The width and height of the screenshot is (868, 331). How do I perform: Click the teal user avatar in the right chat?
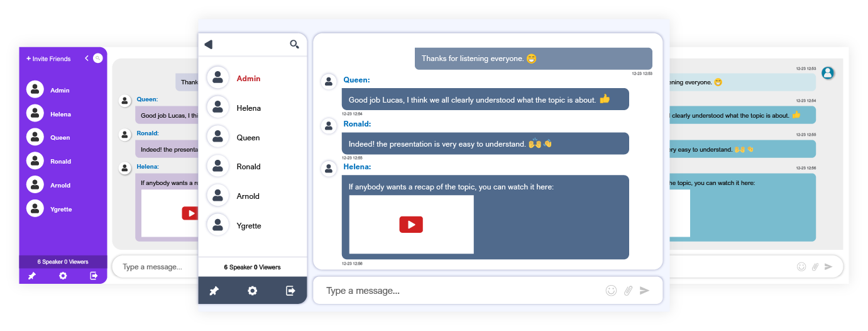pyautogui.click(x=828, y=73)
